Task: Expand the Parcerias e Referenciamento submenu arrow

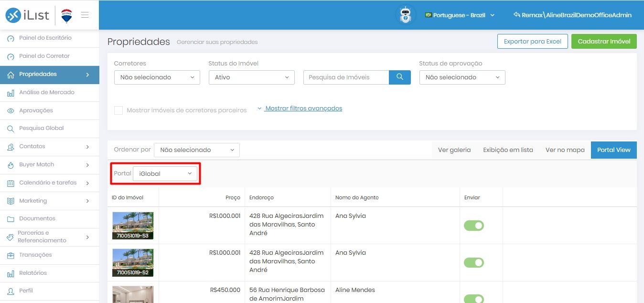Action: [87, 237]
